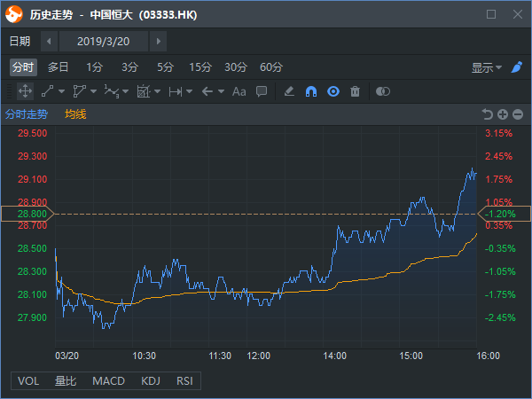Go to next date with right arrow
Image resolution: width=532 pixels, height=399 pixels.
158,42
